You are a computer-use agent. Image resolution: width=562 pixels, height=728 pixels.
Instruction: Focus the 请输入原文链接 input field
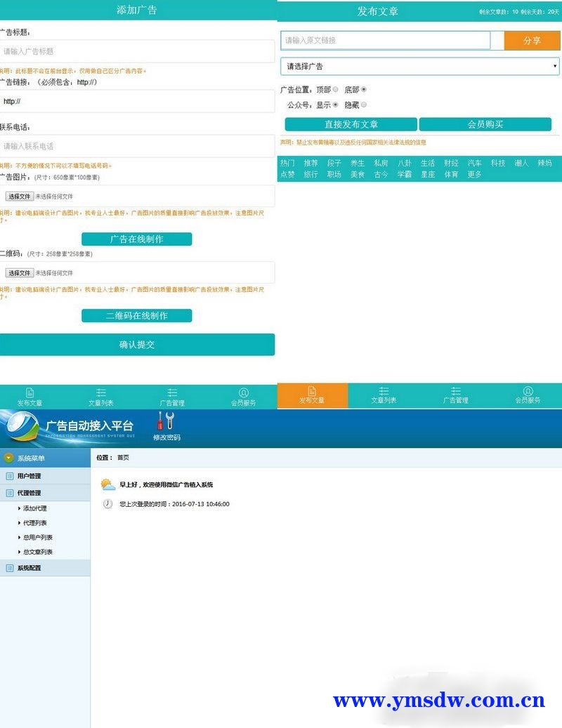(385, 41)
